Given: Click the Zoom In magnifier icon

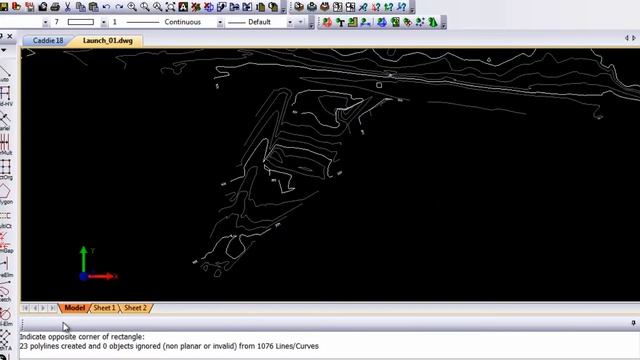Looking at the screenshot, I should coord(132,7).
